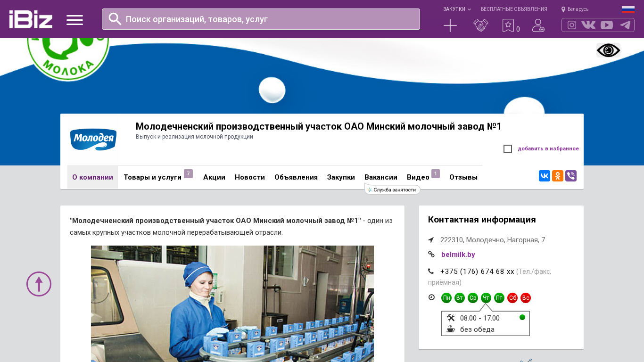644x362 pixels.
Task: Select Monday (Пн) schedule circle
Action: tap(446, 298)
